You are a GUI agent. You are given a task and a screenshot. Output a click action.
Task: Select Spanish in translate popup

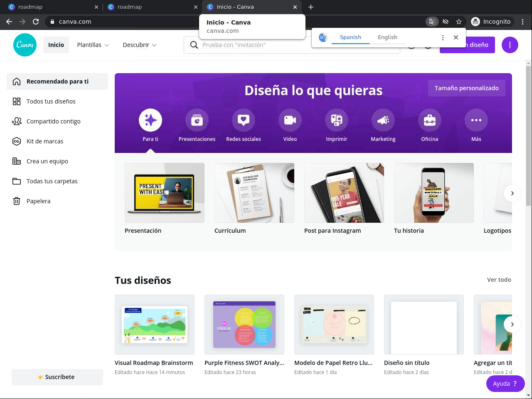[350, 37]
